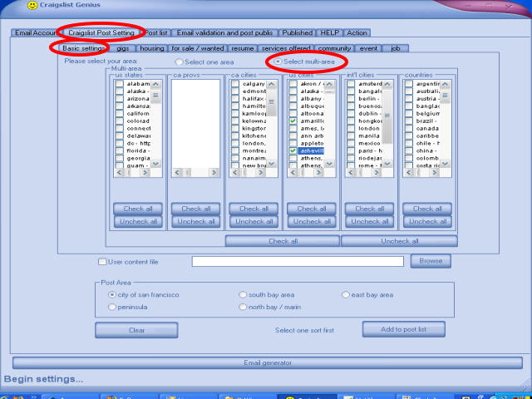Image resolution: width=532 pixels, height=399 pixels.
Task: Switch to Craigslist Post Setting tab
Action: 101,33
